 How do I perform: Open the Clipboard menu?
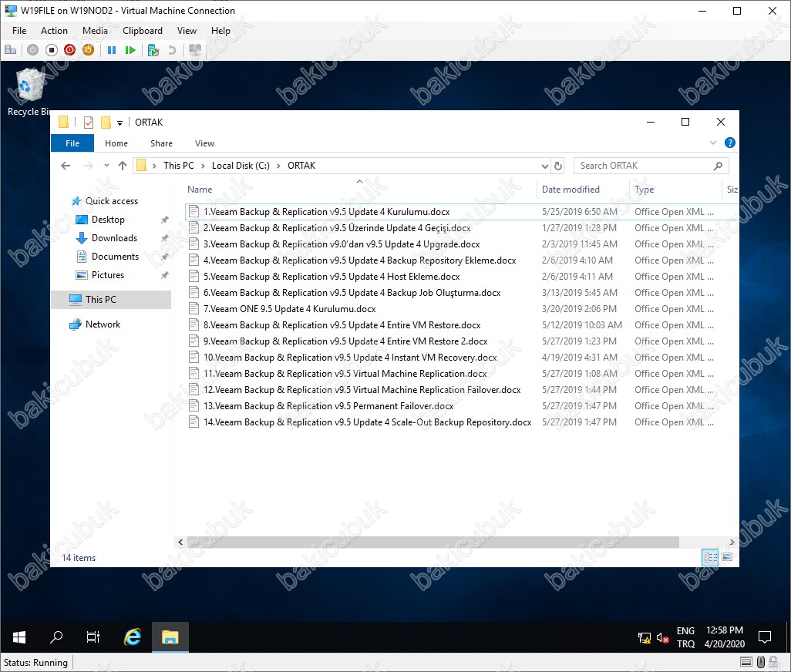pyautogui.click(x=143, y=31)
